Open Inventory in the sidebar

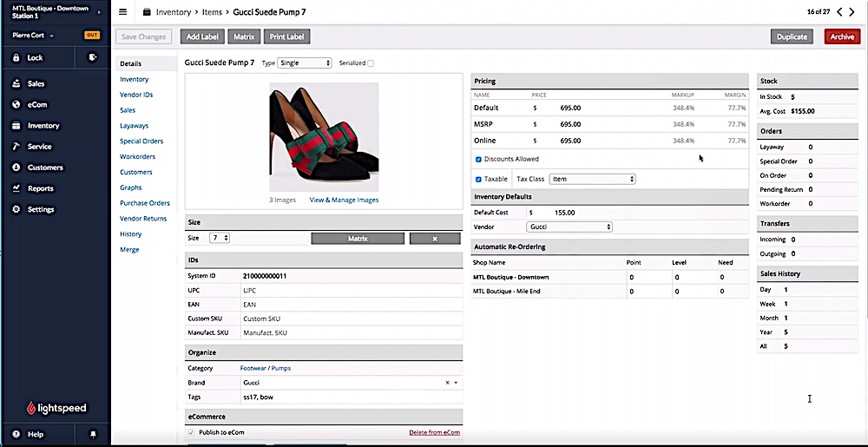coord(43,126)
